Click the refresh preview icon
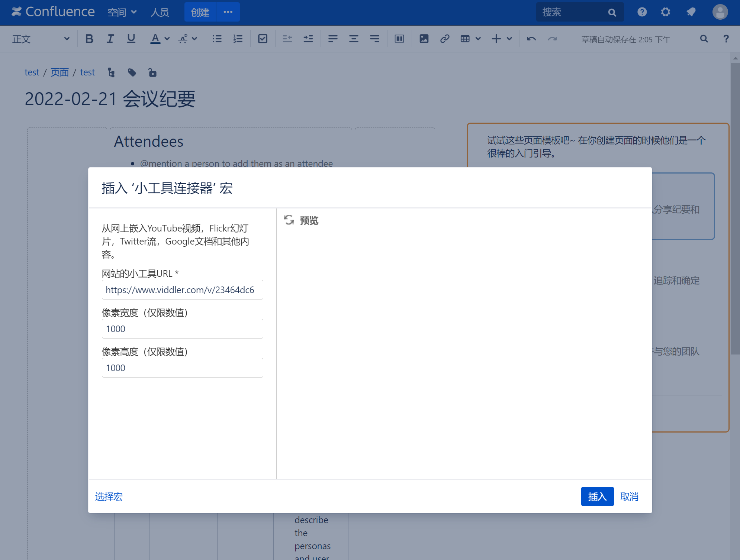The height and width of the screenshot is (560, 740). [x=289, y=220]
